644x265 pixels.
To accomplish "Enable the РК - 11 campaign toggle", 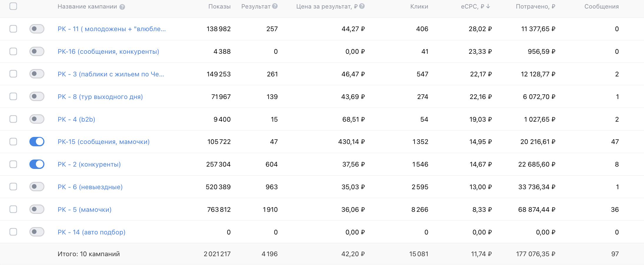I will pos(37,29).
